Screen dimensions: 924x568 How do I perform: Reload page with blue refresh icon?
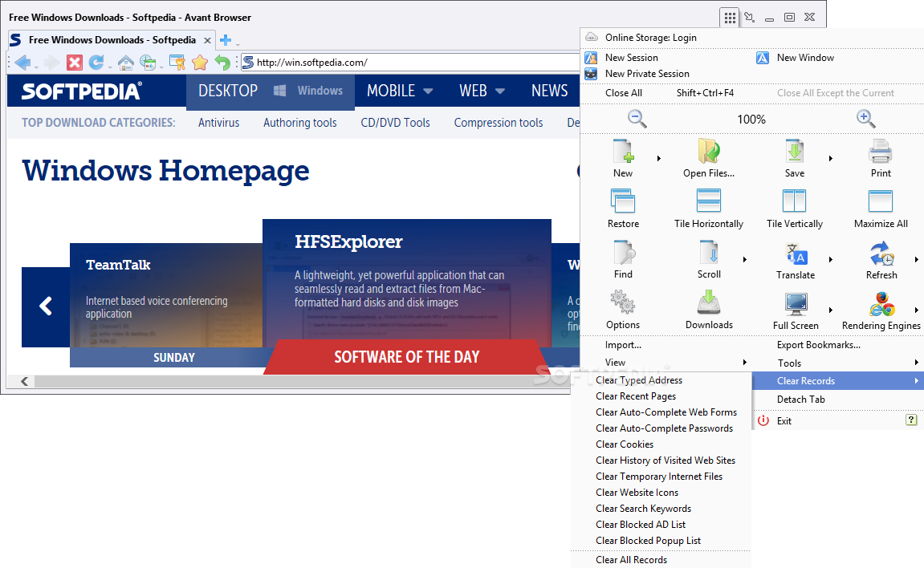pyautogui.click(x=96, y=63)
